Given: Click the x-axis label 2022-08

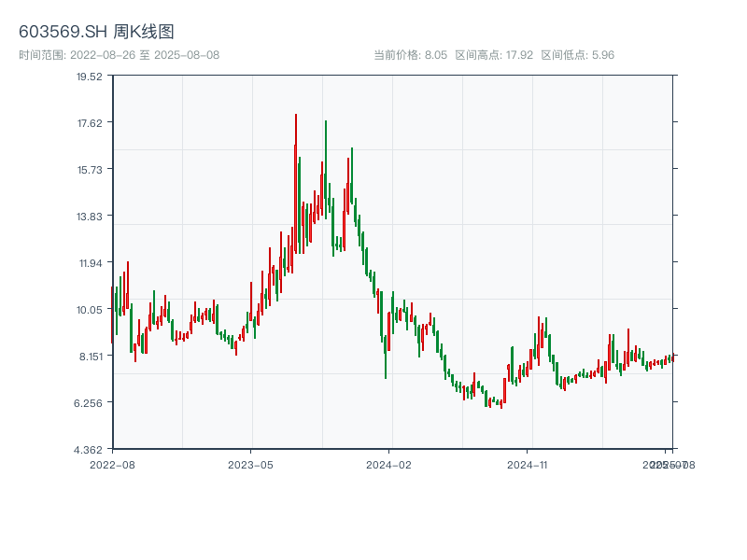Looking at the screenshot, I should click(x=112, y=465).
